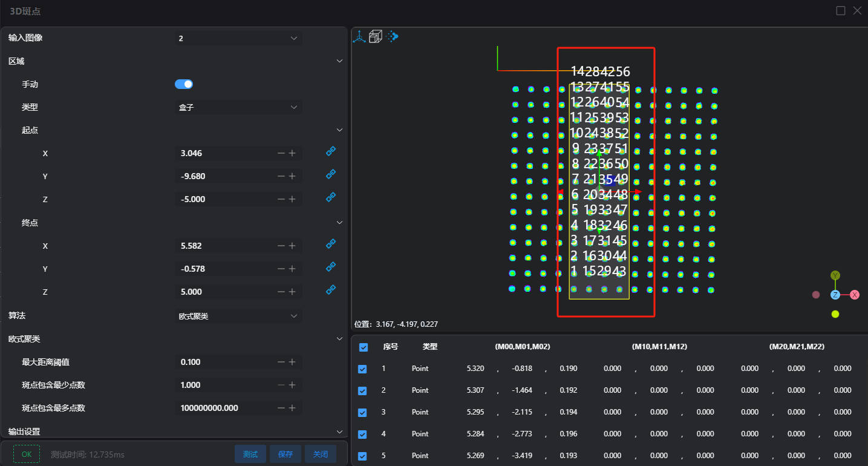Click the 关闭 button

point(321,454)
